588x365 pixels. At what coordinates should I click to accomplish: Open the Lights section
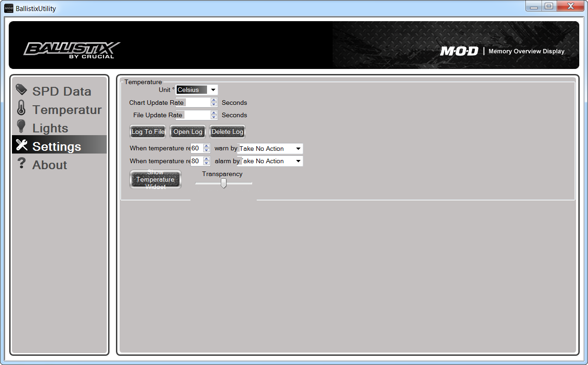50,128
